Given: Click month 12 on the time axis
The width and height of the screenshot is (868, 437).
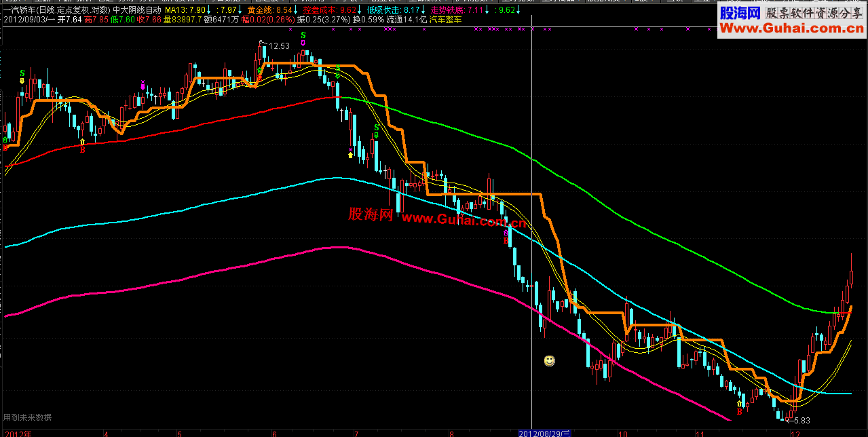Looking at the screenshot, I should tap(795, 433).
